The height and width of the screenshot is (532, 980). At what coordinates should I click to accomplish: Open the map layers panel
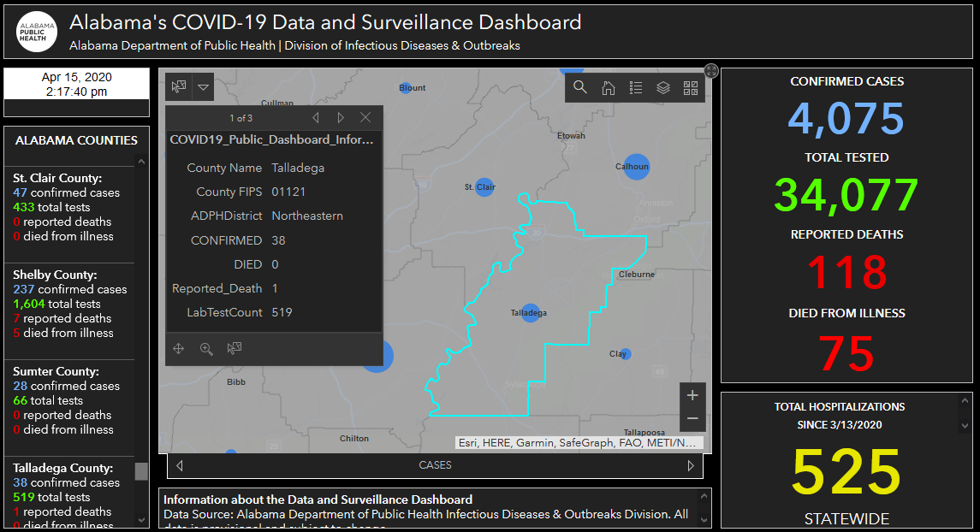point(662,87)
